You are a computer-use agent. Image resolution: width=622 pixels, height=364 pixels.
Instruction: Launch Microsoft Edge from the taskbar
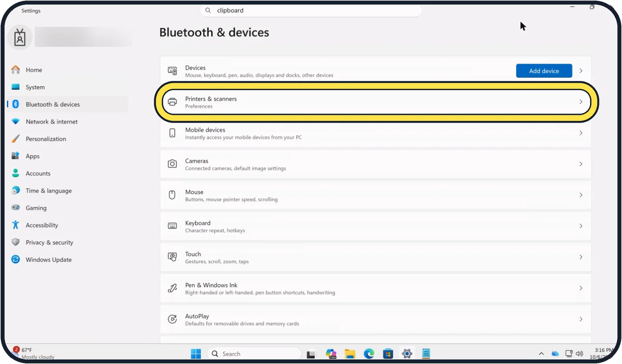[369, 354]
